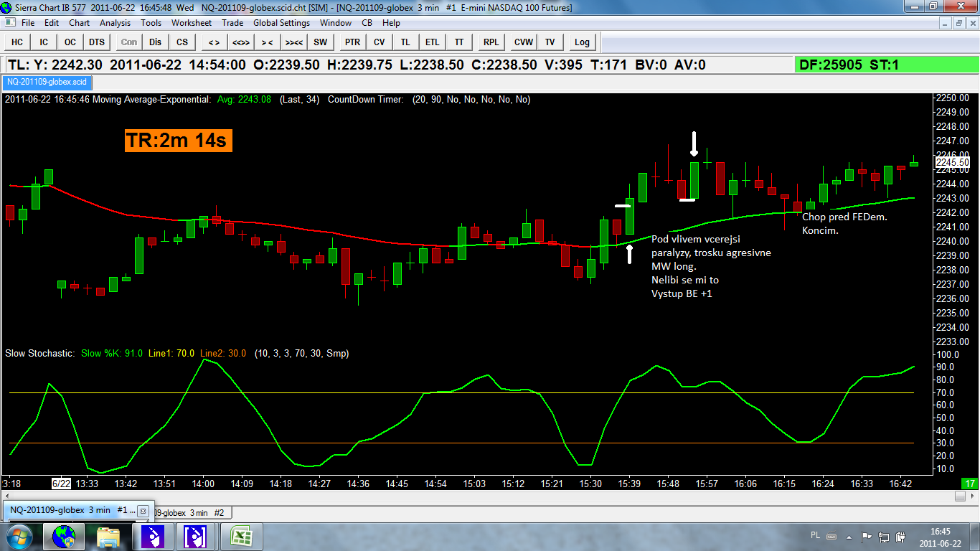Open the Chart menu
Viewport: 980px width, 551px height.
[x=79, y=23]
